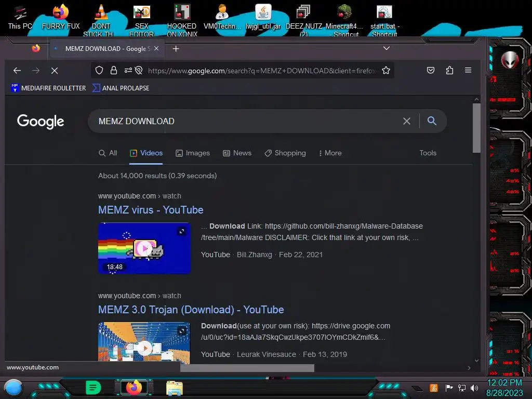This screenshot has height=399, width=532.
Task: Open This PC desktop icon
Action: 20,18
